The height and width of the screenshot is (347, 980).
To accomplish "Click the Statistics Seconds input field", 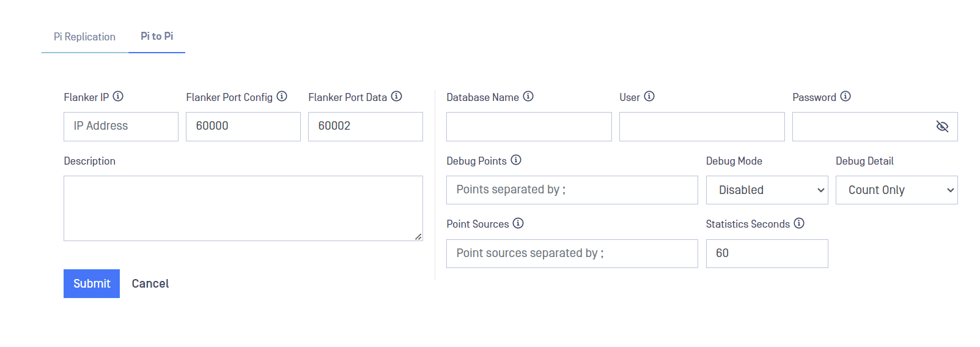I will 767,253.
